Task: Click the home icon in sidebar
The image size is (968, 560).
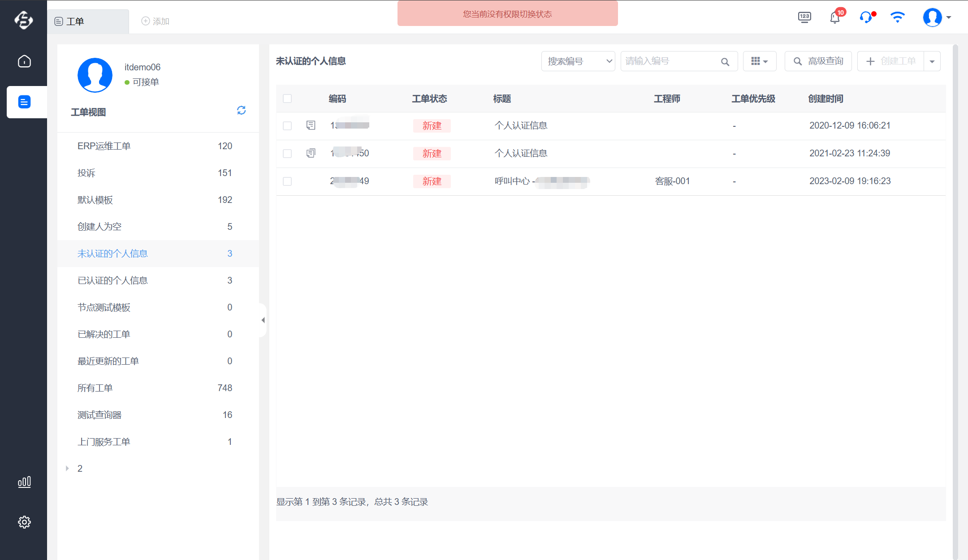Action: click(24, 61)
